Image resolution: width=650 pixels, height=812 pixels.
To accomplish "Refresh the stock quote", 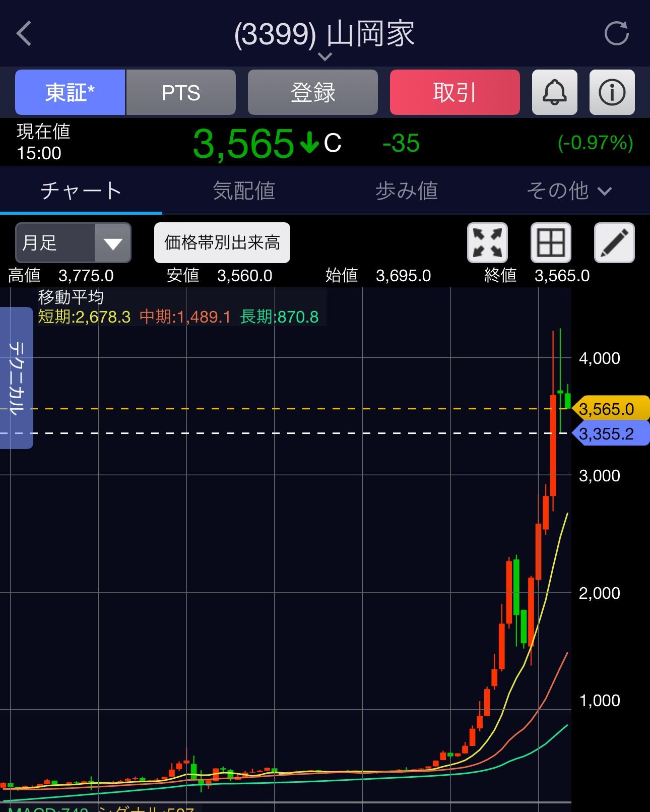I will pyautogui.click(x=617, y=33).
